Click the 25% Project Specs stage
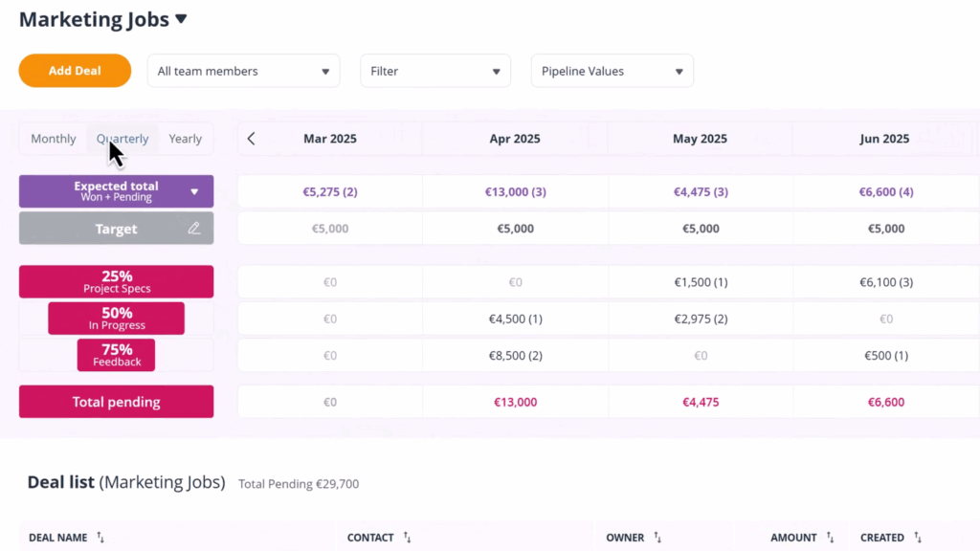This screenshot has height=551, width=980. pos(116,281)
